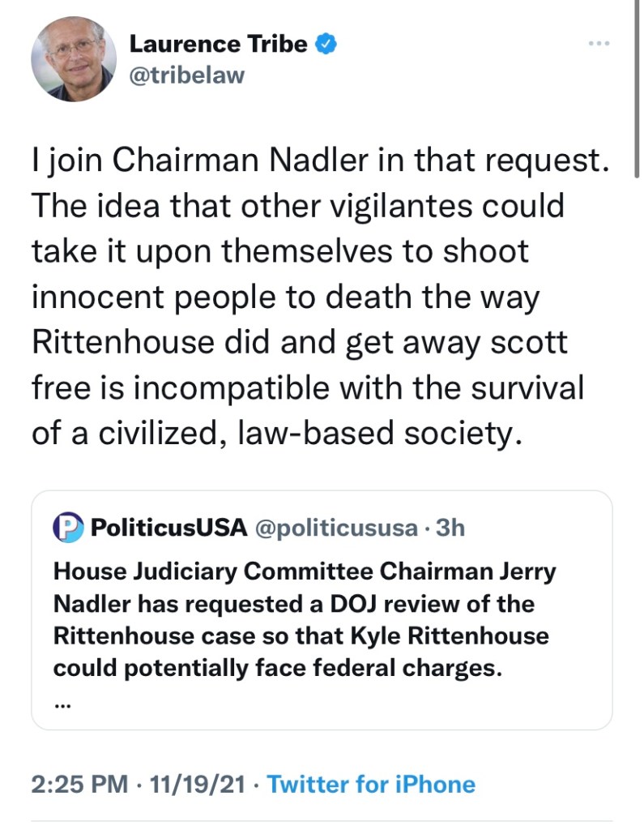644x830 pixels.
Task: Open the Twitter for iPhone source link
Action: 371,785
